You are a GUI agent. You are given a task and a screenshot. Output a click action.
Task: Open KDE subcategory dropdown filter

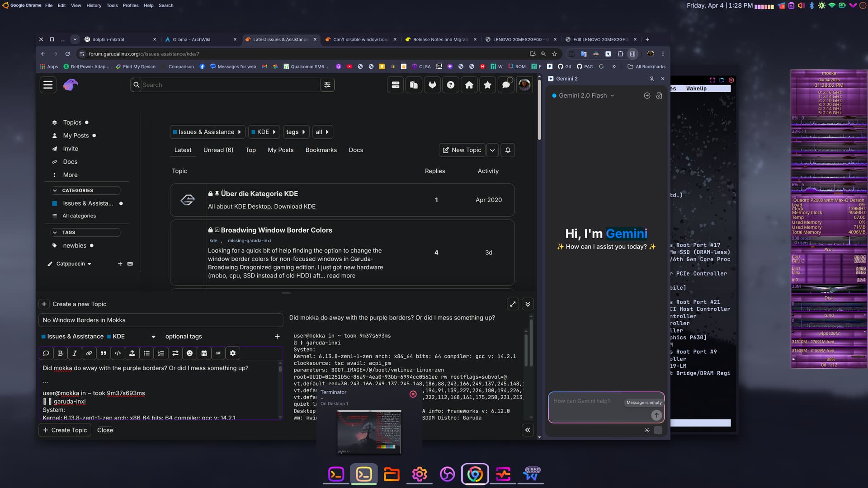click(x=264, y=132)
